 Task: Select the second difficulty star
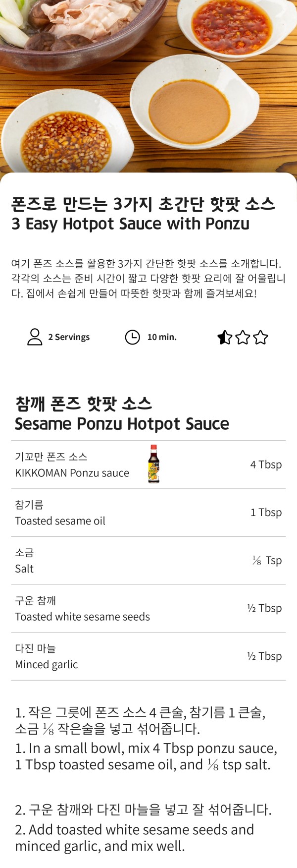pos(243,338)
